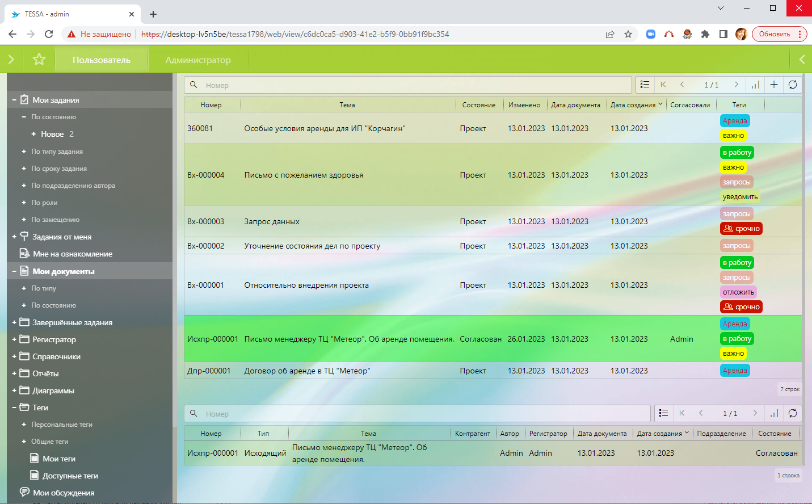Go to next page in upper table
Viewport: 812px width, 504px height.
click(x=737, y=85)
